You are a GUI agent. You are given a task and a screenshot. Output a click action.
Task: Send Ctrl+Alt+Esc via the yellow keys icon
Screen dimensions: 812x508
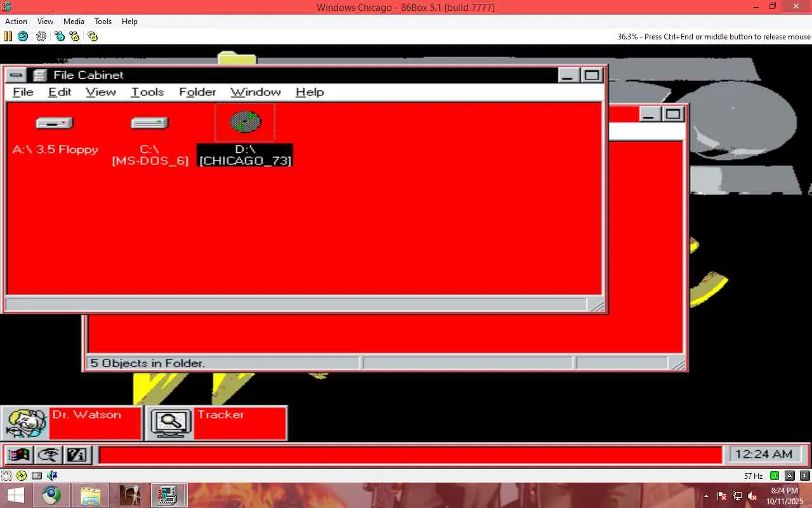pyautogui.click(x=74, y=36)
